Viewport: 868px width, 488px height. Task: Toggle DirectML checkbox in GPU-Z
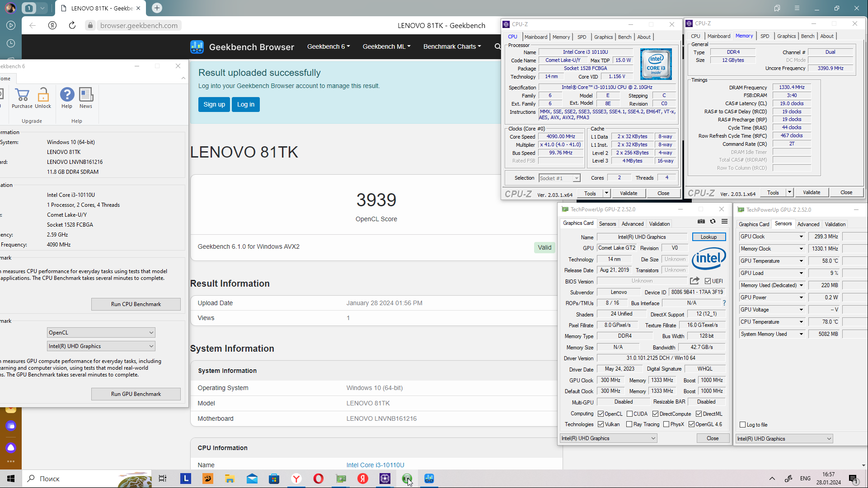point(699,414)
